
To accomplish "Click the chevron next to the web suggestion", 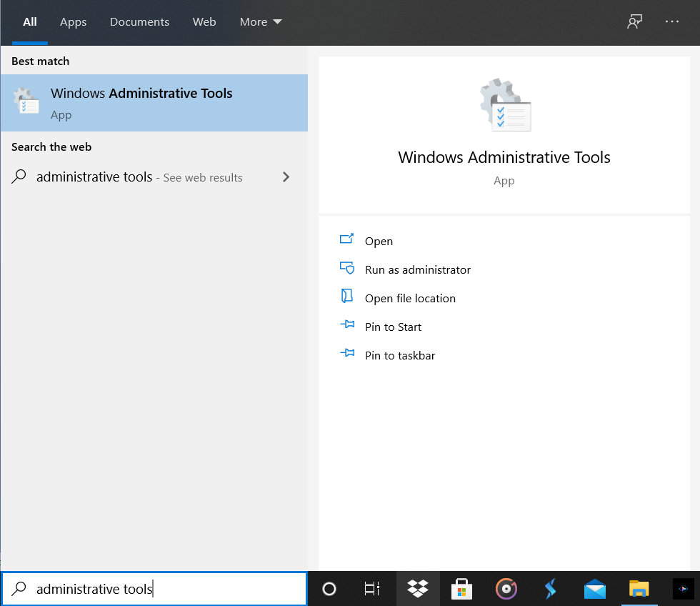I will (286, 177).
